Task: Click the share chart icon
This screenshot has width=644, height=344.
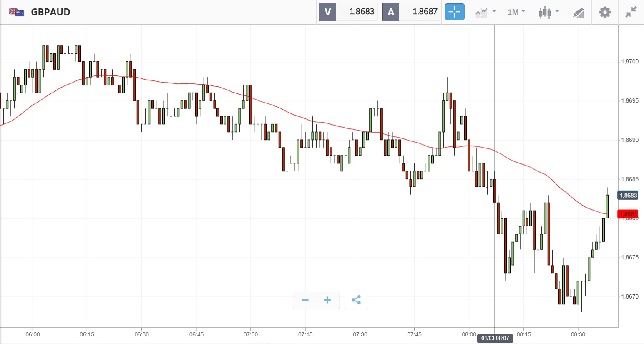Action: (356, 300)
